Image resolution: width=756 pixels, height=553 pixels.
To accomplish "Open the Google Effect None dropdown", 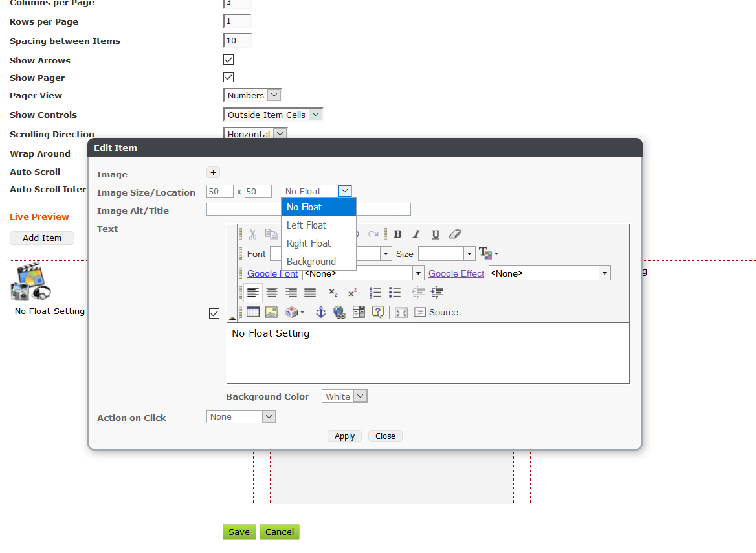I will (605, 273).
